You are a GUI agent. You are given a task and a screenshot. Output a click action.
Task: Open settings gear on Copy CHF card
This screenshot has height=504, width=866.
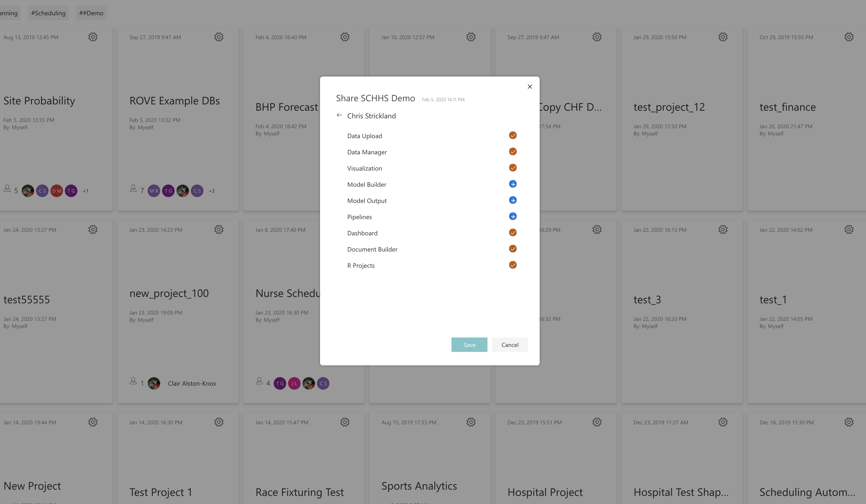[597, 37]
